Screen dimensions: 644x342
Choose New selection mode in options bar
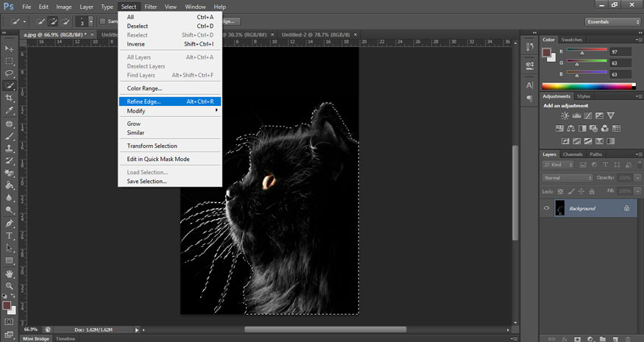pos(40,21)
